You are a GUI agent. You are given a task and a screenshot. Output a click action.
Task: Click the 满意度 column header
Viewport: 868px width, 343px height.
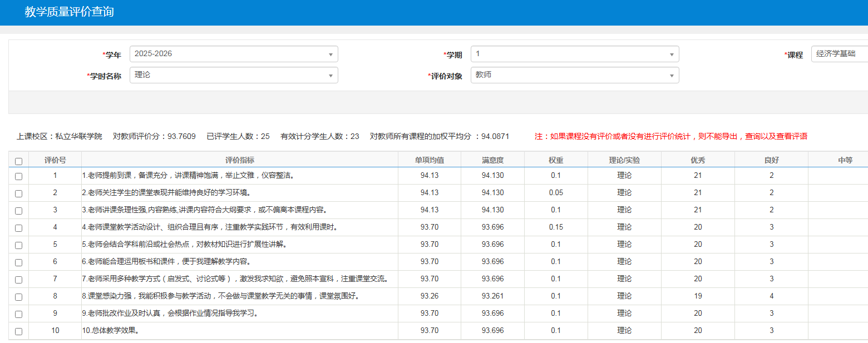[492, 160]
